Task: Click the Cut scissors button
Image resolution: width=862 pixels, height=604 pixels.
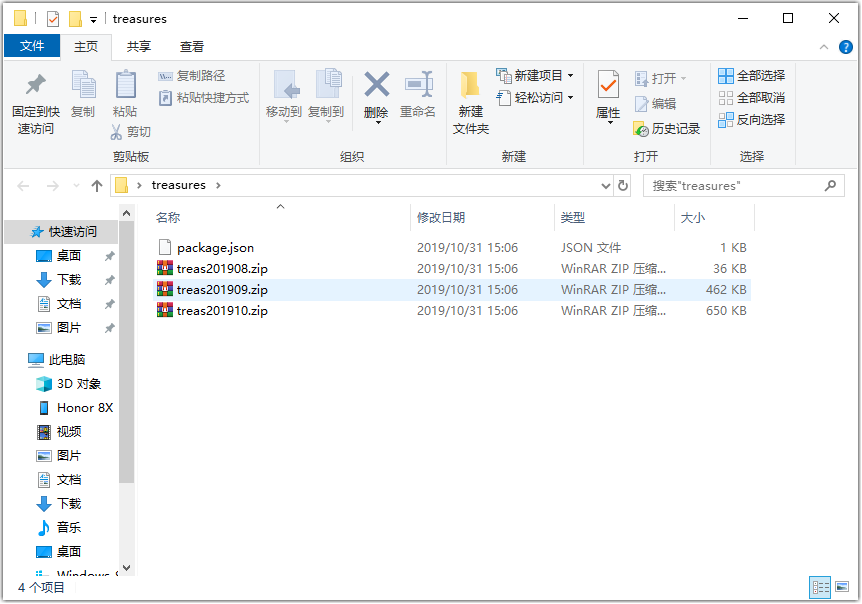Action: (130, 132)
